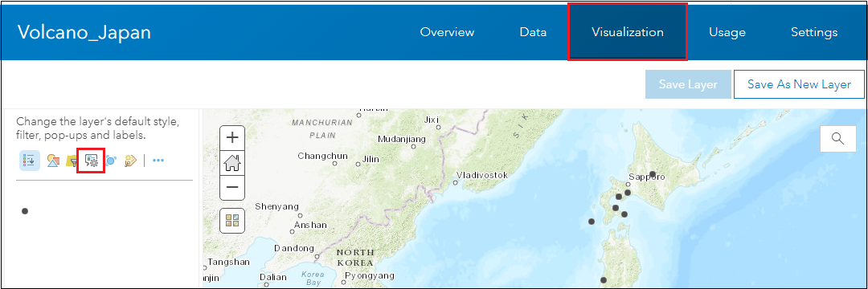Viewport: 868px width, 289px height.
Task: Click the Save Layer button
Action: (x=688, y=84)
